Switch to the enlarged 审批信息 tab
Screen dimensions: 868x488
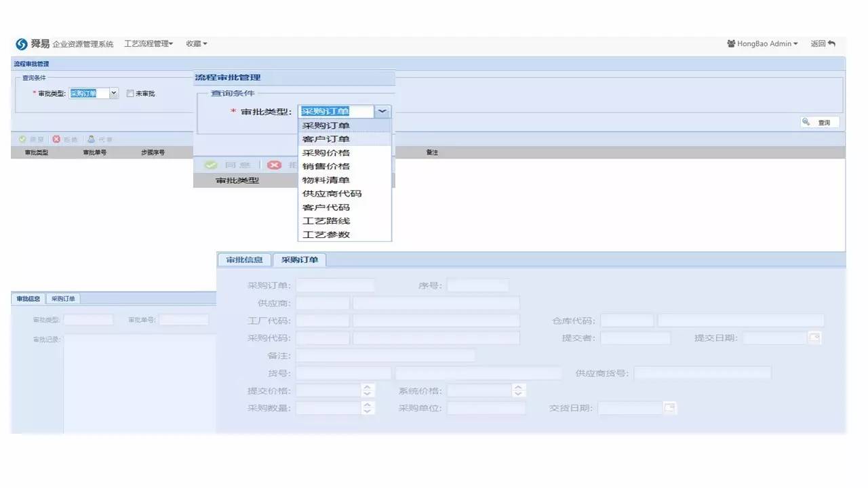(x=244, y=260)
